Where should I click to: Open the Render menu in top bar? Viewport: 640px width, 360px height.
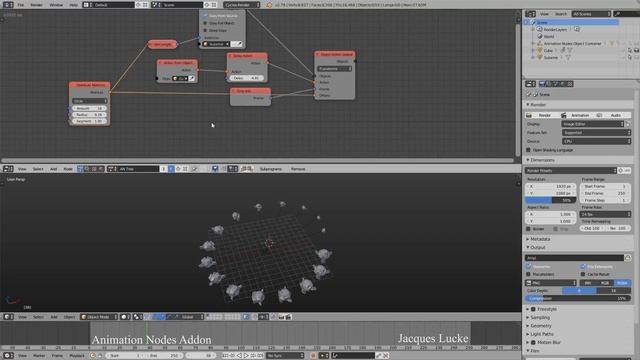click(36, 5)
